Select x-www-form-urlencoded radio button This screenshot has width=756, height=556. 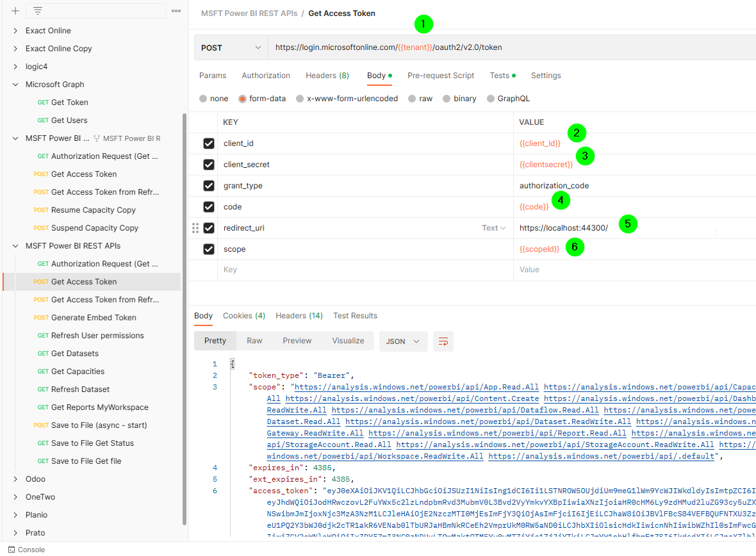300,99
